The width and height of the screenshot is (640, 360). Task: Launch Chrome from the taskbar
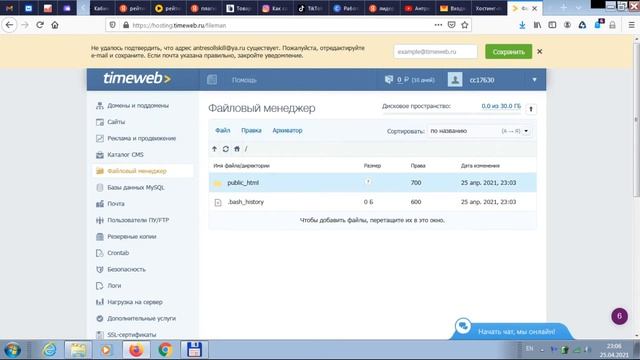click(165, 350)
